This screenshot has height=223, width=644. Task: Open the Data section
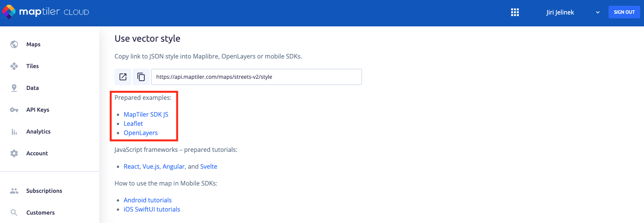(x=32, y=88)
